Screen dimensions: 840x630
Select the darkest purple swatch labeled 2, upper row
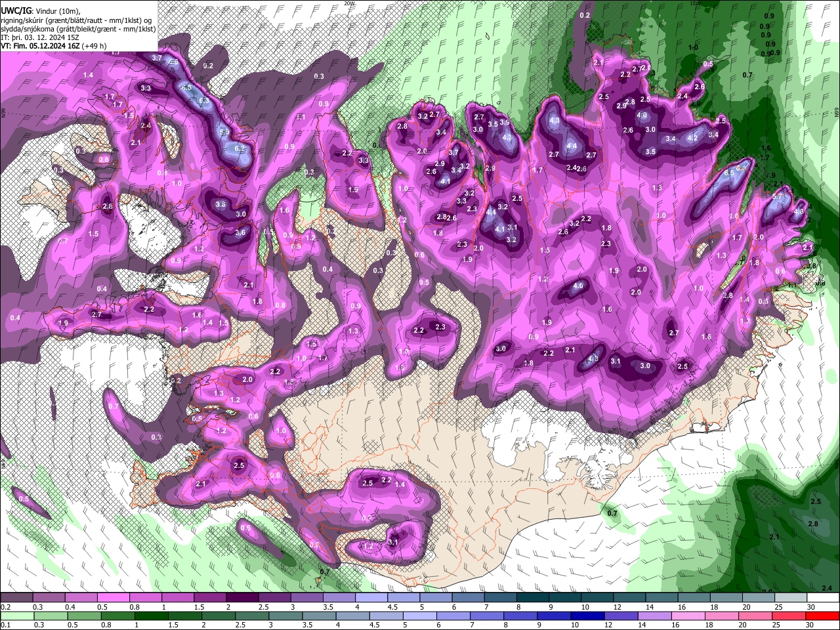[242, 598]
